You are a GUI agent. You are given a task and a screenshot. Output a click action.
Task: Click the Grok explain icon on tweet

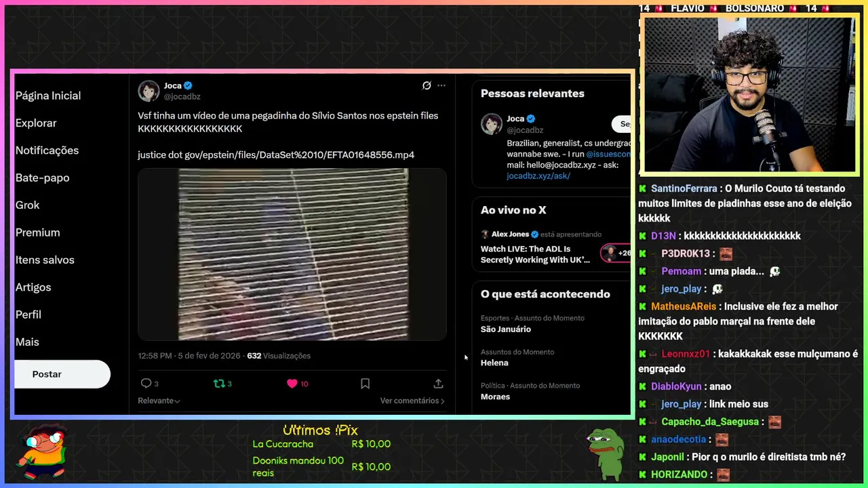[x=427, y=85]
